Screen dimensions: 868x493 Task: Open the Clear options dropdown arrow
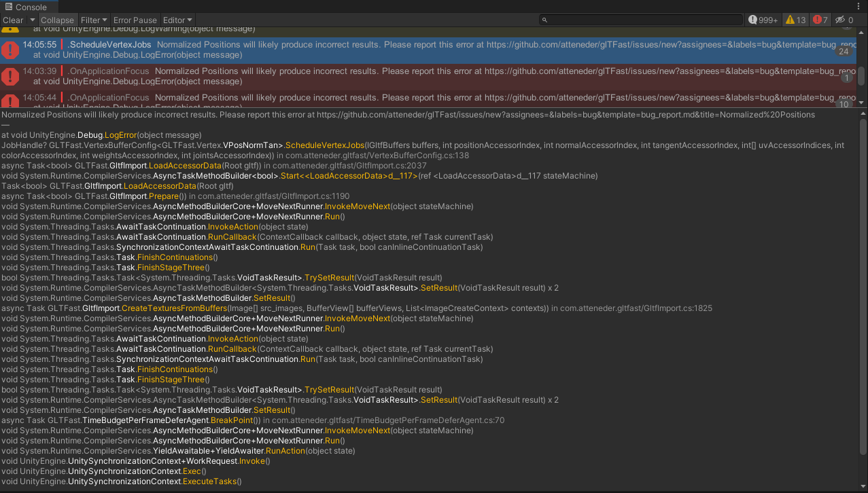tap(32, 20)
